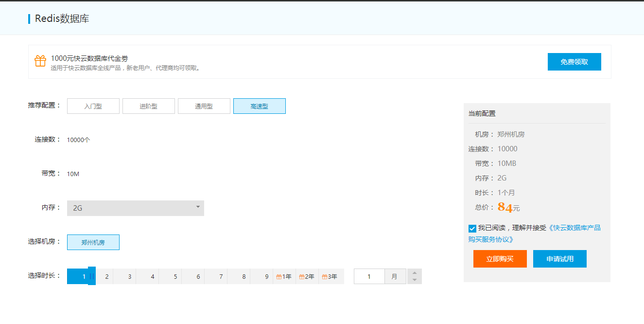Select the 3年 gift duration option
This screenshot has width=644, height=324.
coord(330,276)
